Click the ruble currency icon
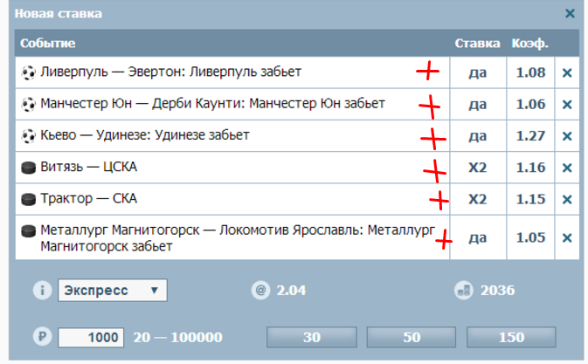 [40, 337]
